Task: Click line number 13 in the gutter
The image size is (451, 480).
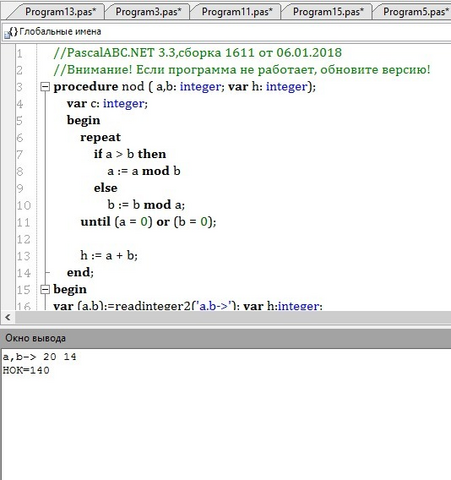Action: pyautogui.click(x=24, y=256)
